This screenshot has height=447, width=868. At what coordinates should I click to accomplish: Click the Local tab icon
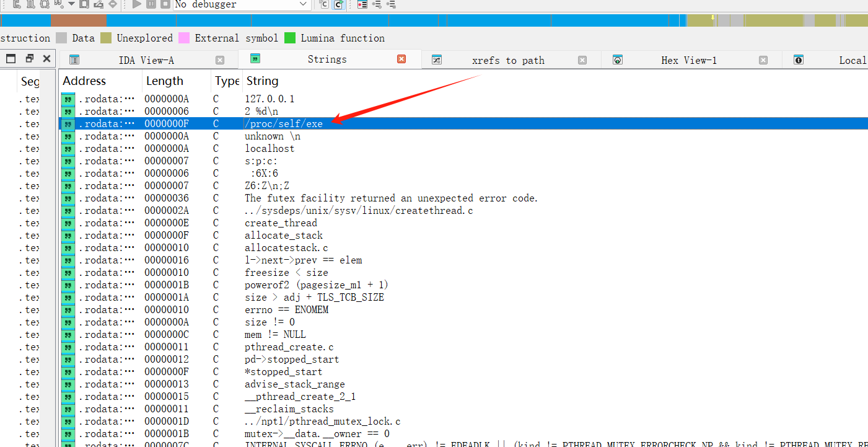tap(799, 60)
